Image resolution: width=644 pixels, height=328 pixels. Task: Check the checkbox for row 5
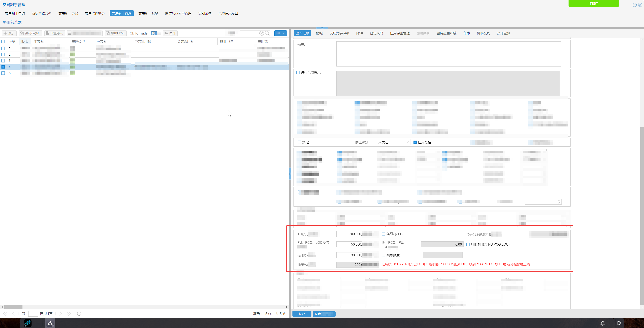3,73
